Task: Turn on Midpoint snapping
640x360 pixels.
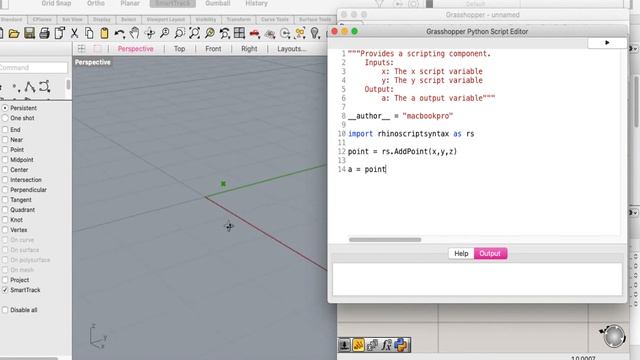Action: [5, 160]
